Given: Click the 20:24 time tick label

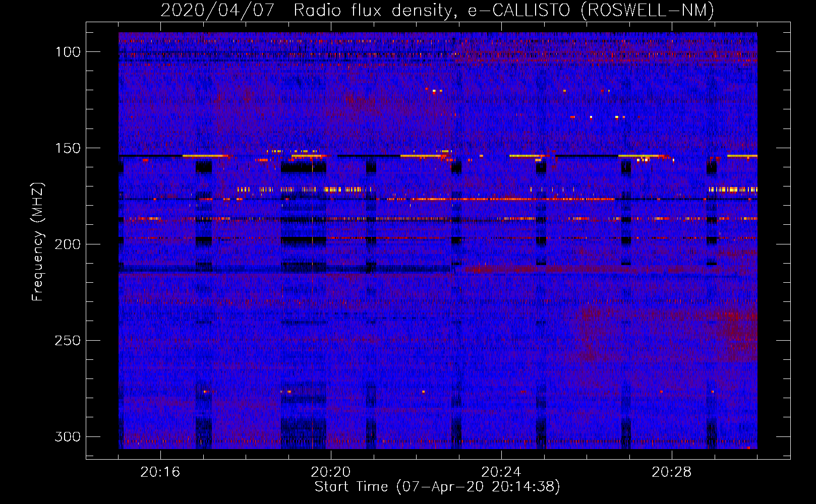Looking at the screenshot, I should pos(501,472).
